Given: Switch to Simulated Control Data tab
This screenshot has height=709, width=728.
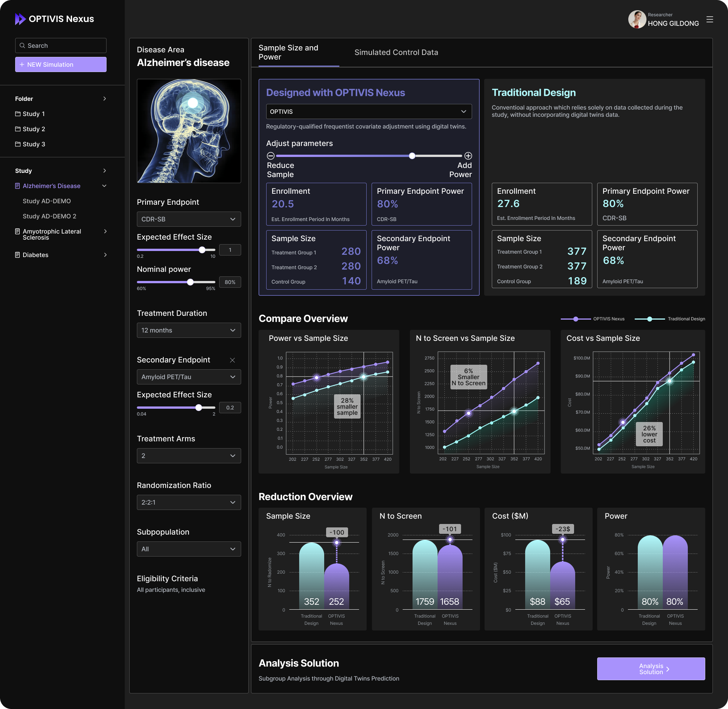Looking at the screenshot, I should coord(396,52).
